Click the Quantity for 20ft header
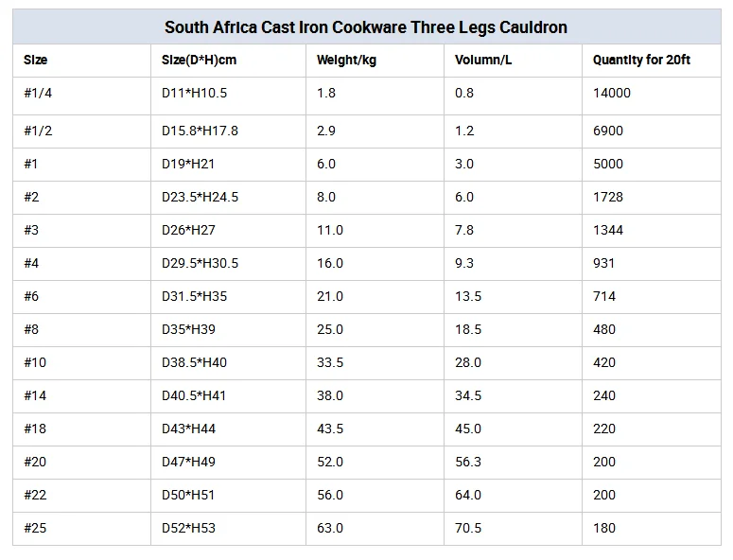Screen dimensions: 733x560 (641, 60)
